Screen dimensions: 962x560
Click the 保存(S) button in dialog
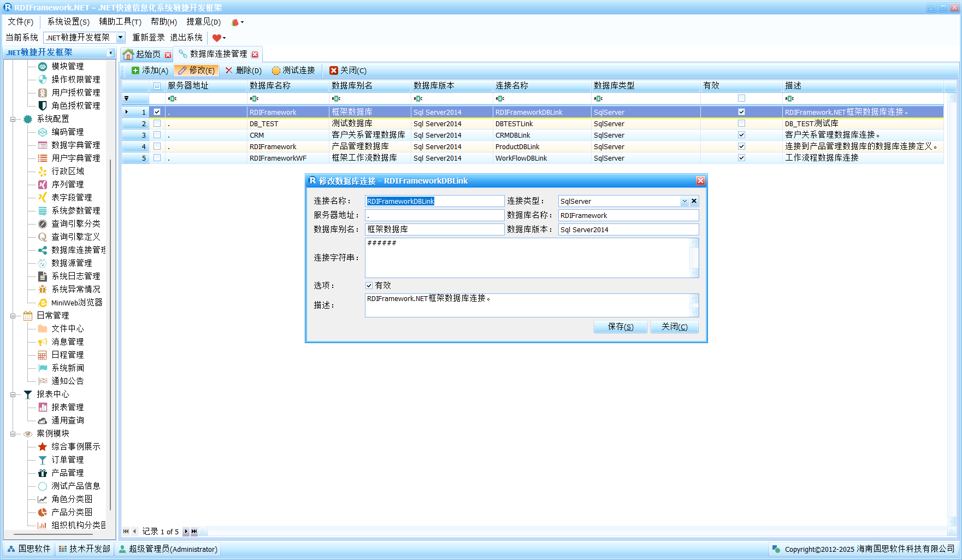click(620, 327)
